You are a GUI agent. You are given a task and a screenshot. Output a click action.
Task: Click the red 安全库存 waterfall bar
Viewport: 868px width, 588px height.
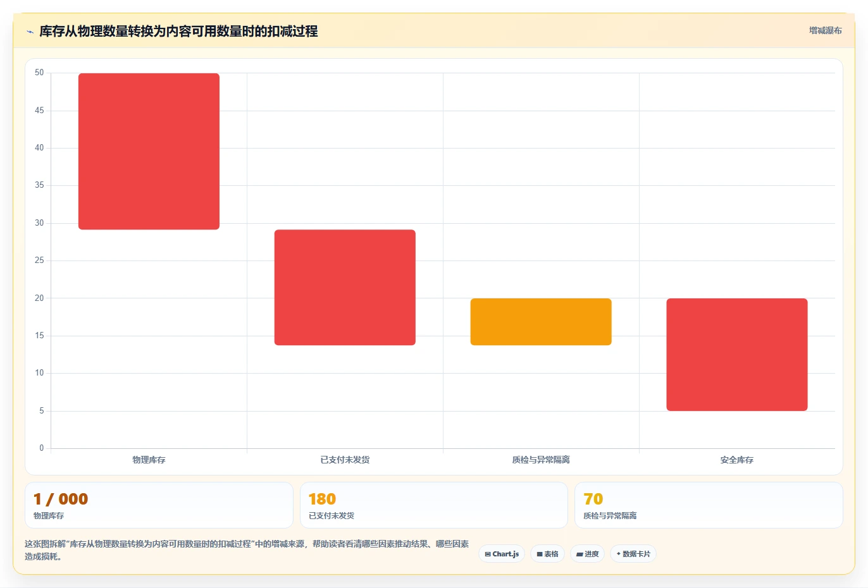pos(737,355)
